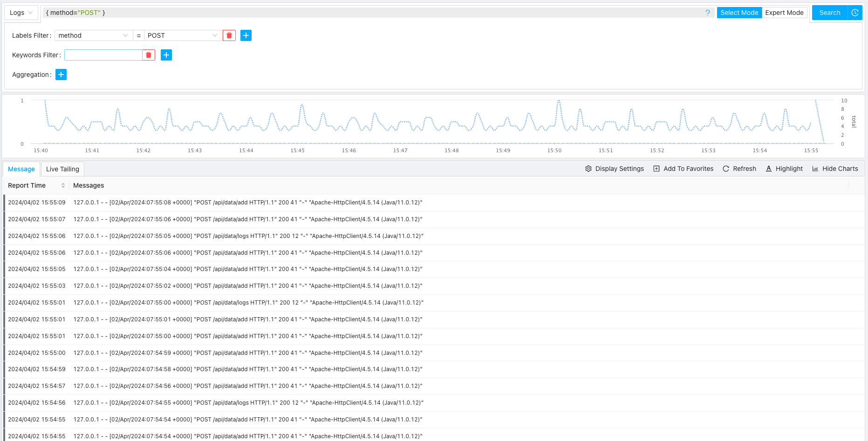This screenshot has width=868, height=441.
Task: Open the query help question mark
Action: tap(707, 13)
